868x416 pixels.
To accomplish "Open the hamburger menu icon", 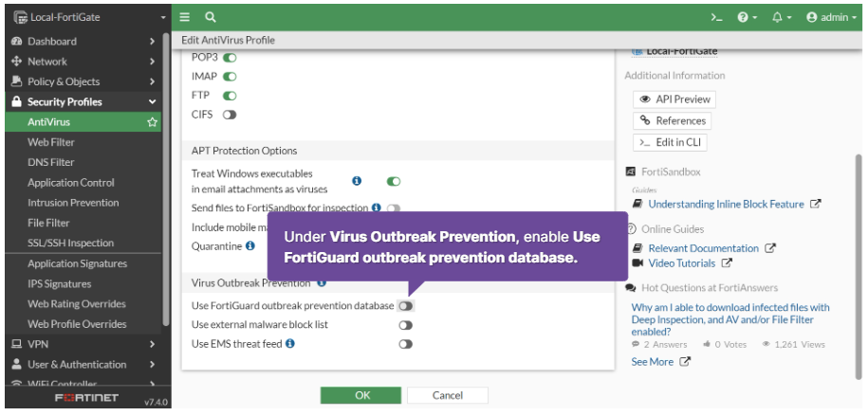I will (185, 17).
